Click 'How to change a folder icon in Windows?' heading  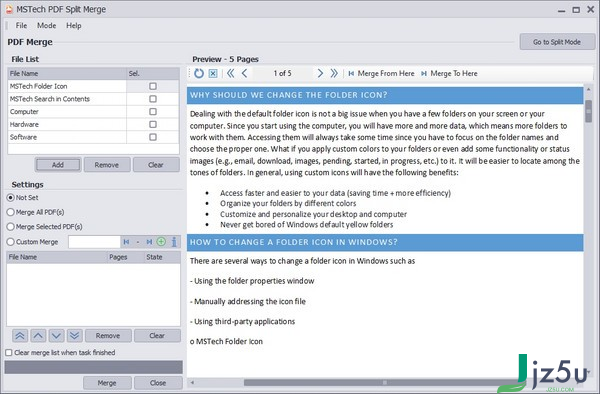pos(293,242)
